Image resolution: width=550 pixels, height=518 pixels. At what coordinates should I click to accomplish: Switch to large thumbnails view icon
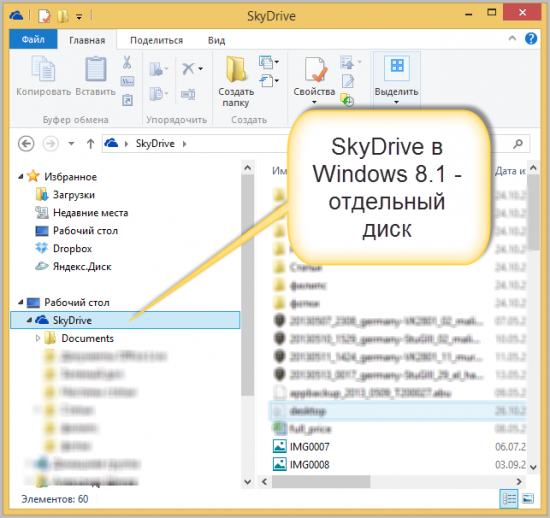(x=528, y=498)
